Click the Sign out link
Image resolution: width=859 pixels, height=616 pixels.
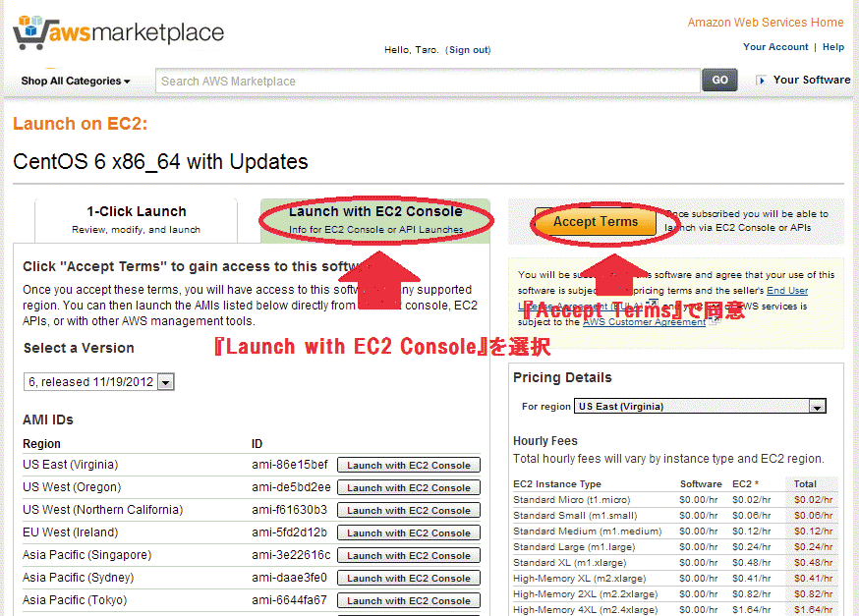point(469,50)
